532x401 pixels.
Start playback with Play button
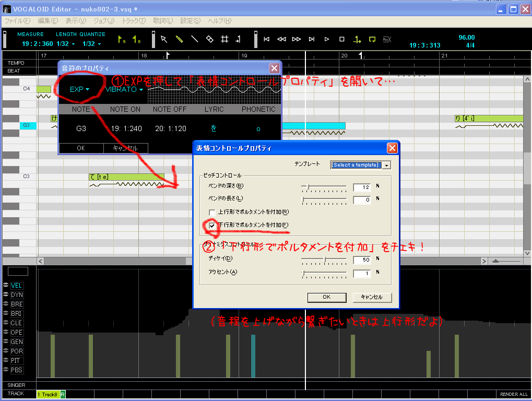tap(327, 39)
